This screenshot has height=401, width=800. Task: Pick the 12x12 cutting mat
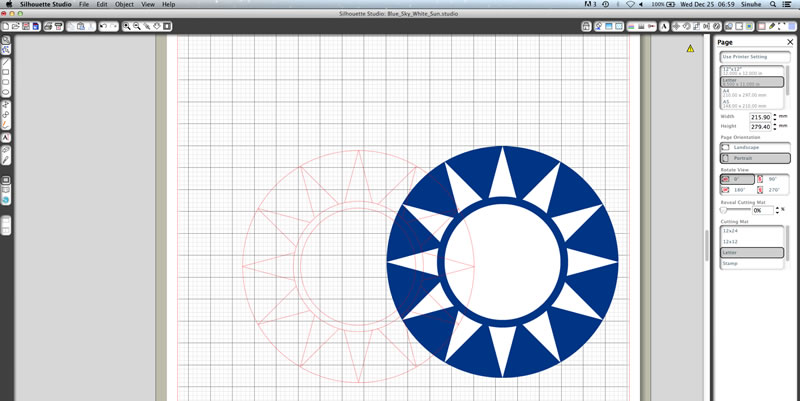[752, 241]
